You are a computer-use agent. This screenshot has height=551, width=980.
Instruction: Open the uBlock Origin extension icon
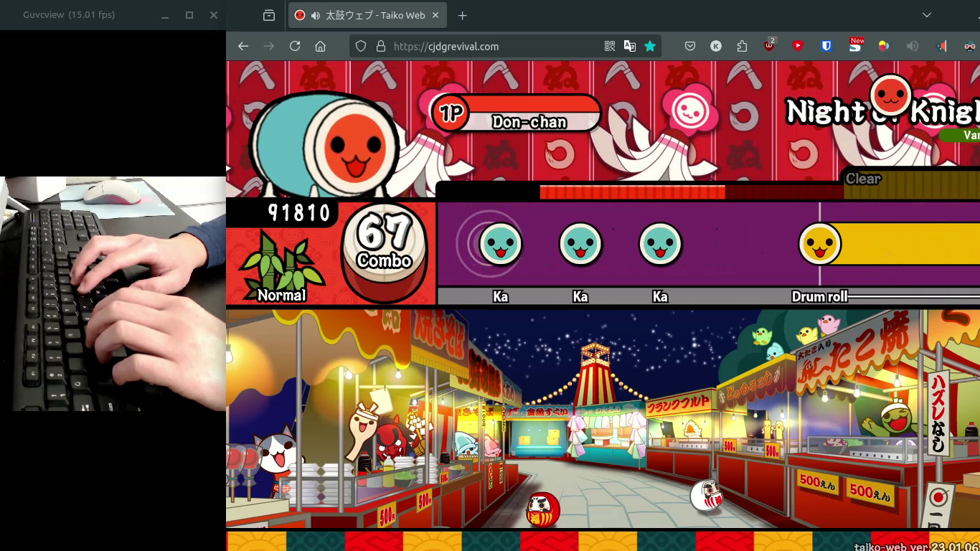pos(770,46)
